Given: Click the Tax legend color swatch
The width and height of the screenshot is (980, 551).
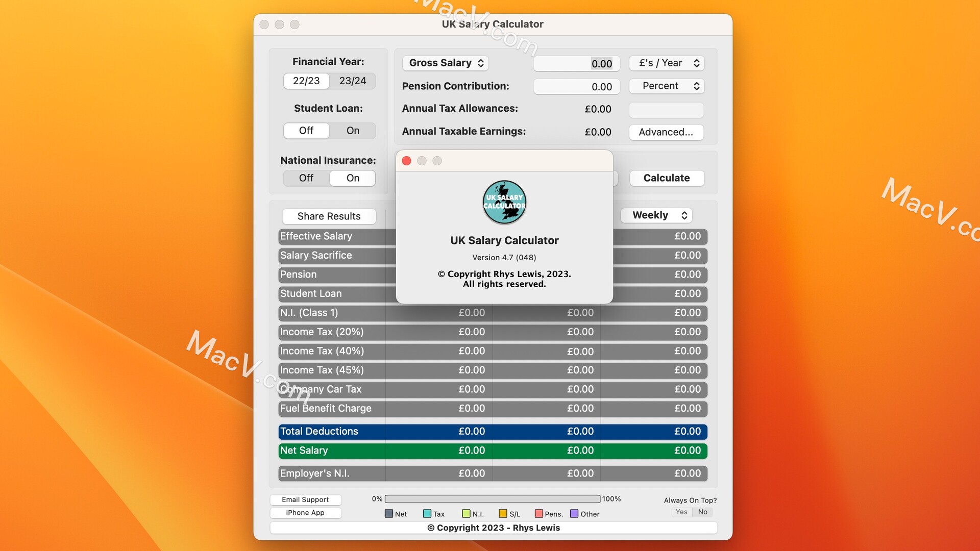Looking at the screenshot, I should click(x=427, y=514).
